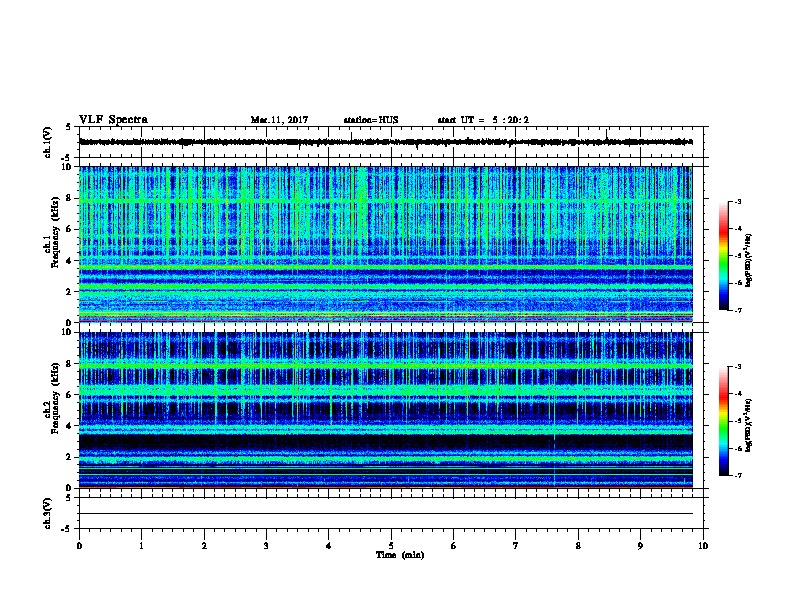Click the '9' tick label on time axis
This screenshot has height=612, width=792.
click(x=640, y=545)
